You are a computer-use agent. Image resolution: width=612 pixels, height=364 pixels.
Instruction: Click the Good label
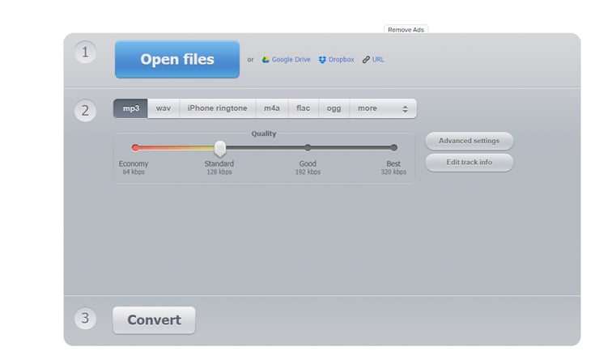coord(308,164)
